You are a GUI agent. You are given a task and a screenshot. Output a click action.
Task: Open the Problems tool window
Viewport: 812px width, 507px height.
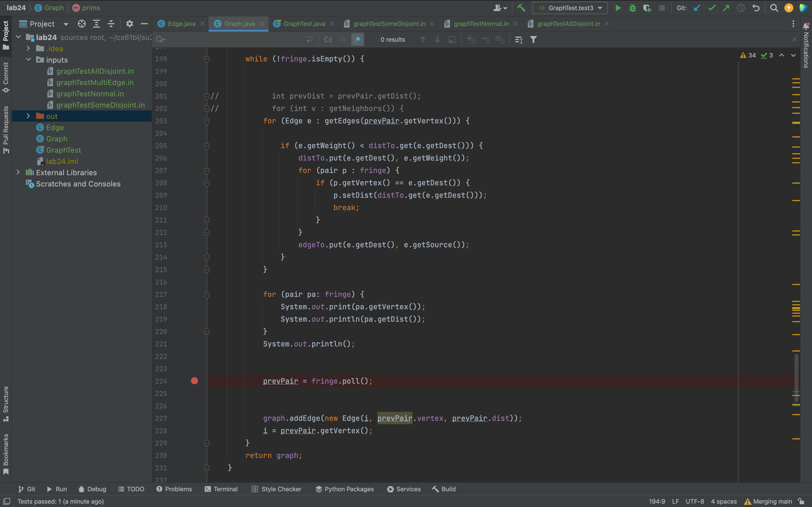pyautogui.click(x=174, y=489)
